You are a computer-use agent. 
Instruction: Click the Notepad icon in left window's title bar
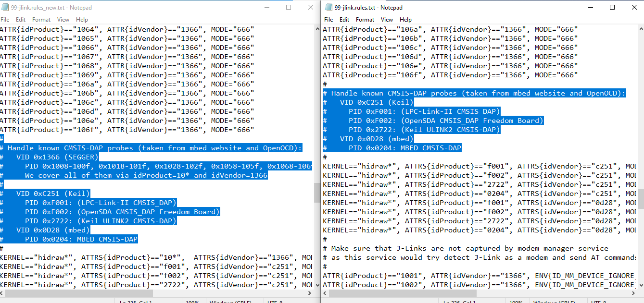point(5,7)
